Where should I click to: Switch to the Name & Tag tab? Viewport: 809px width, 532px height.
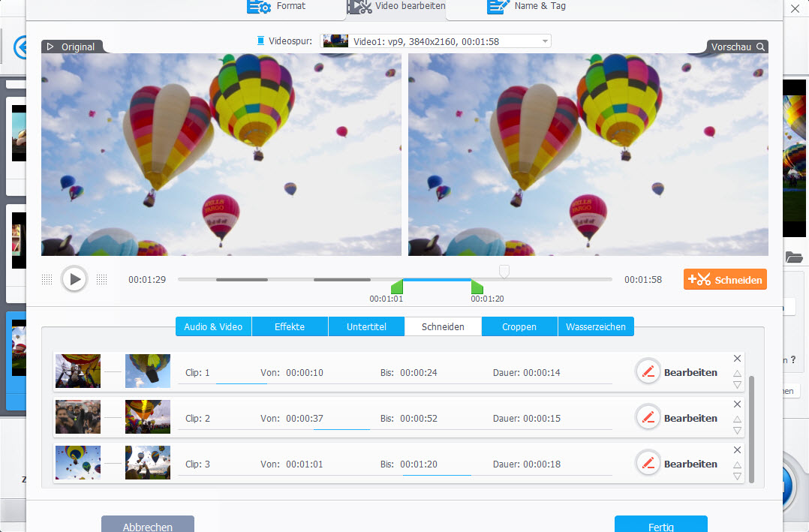click(526, 6)
